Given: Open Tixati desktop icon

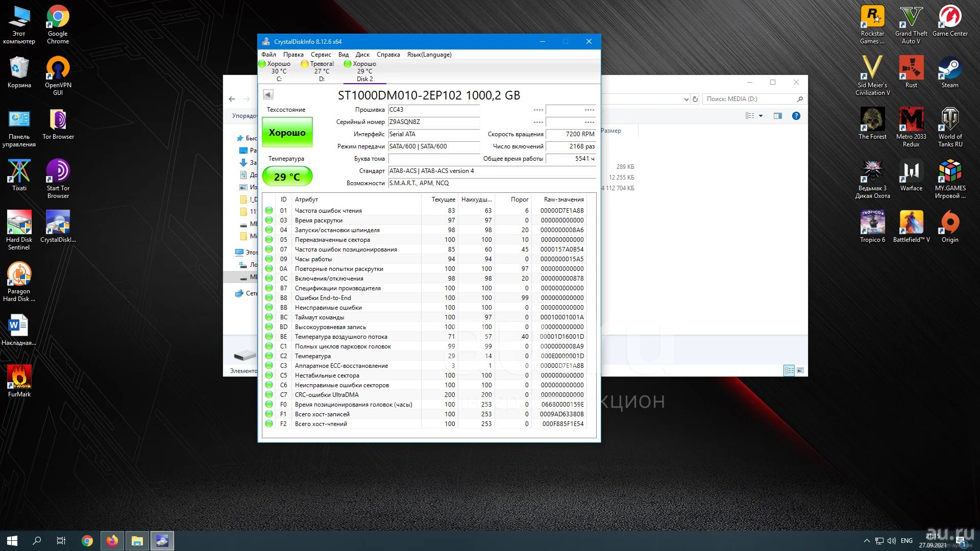Looking at the screenshot, I should 19,175.
